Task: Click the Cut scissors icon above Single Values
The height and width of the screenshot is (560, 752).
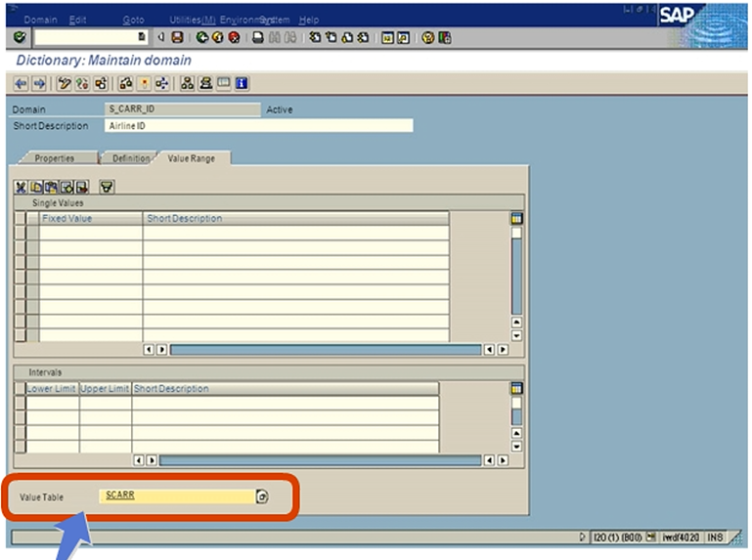Action: click(21, 187)
